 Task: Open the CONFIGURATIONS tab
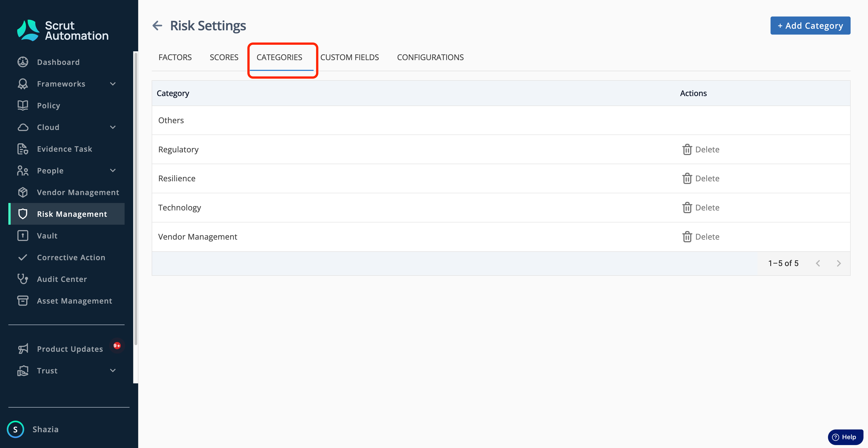pyautogui.click(x=430, y=57)
